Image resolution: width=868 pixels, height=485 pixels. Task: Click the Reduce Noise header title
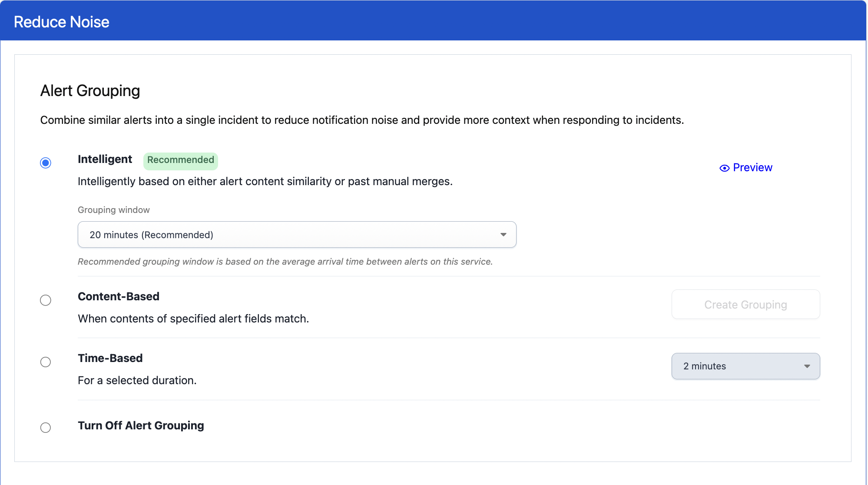pos(61,22)
